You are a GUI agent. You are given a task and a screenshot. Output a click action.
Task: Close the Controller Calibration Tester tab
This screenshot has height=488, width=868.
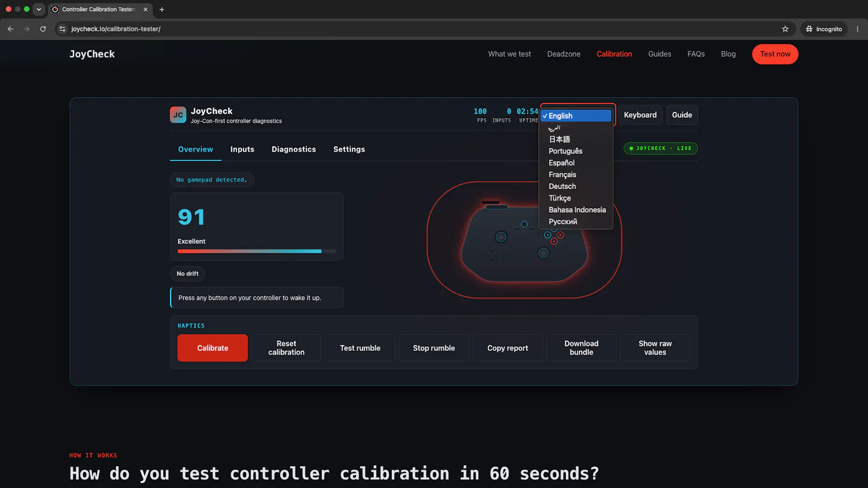[145, 9]
